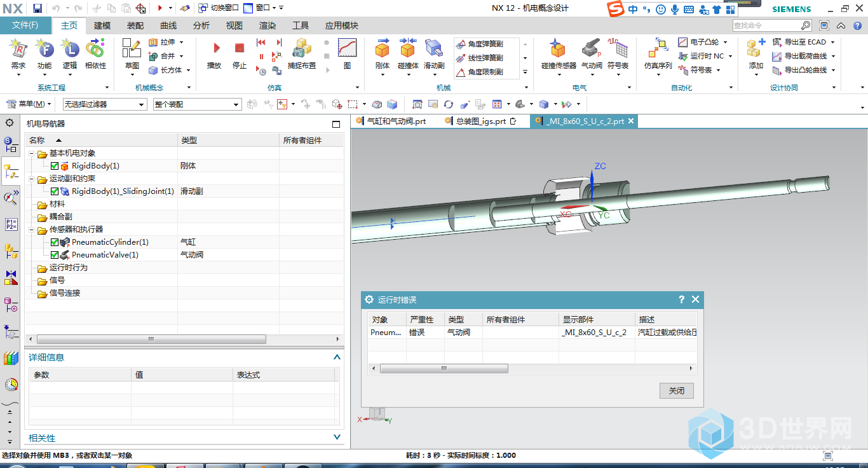Click the 查找命令 search field
Screen dimensions: 868x468
coord(766,25)
